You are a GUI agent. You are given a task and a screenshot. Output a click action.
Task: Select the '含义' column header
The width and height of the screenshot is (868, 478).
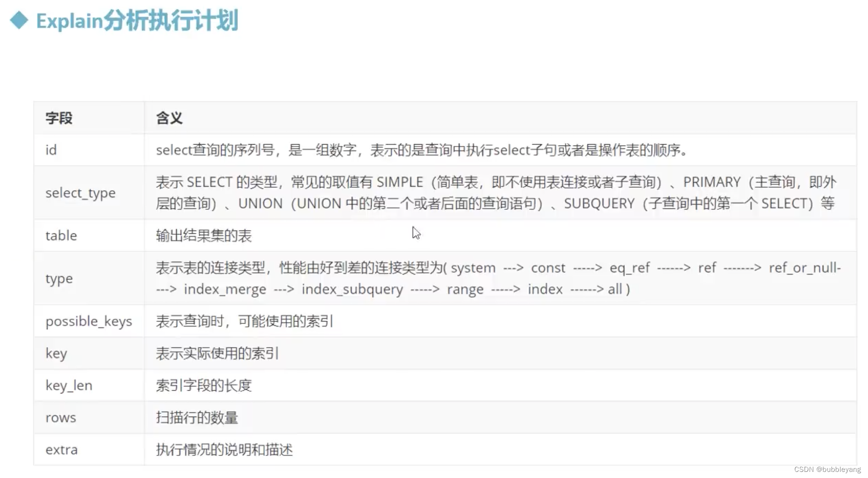[x=169, y=118]
